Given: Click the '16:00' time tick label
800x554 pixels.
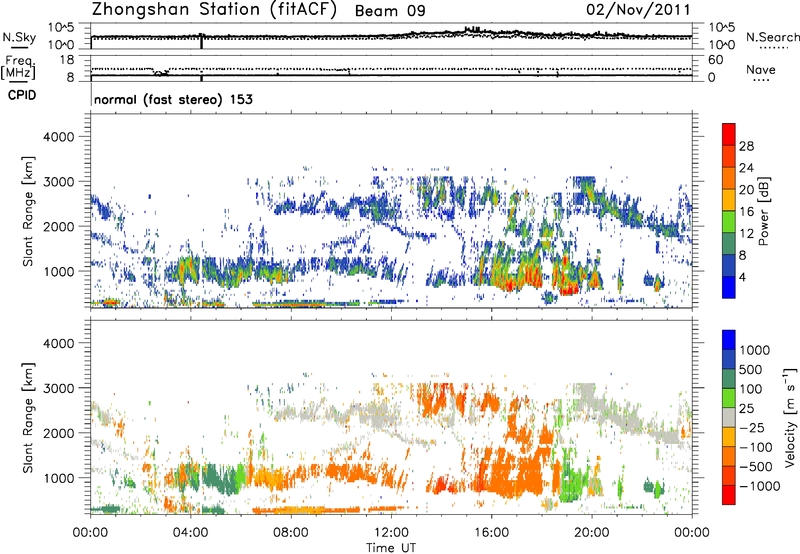Looking at the screenshot, I should [x=491, y=533].
